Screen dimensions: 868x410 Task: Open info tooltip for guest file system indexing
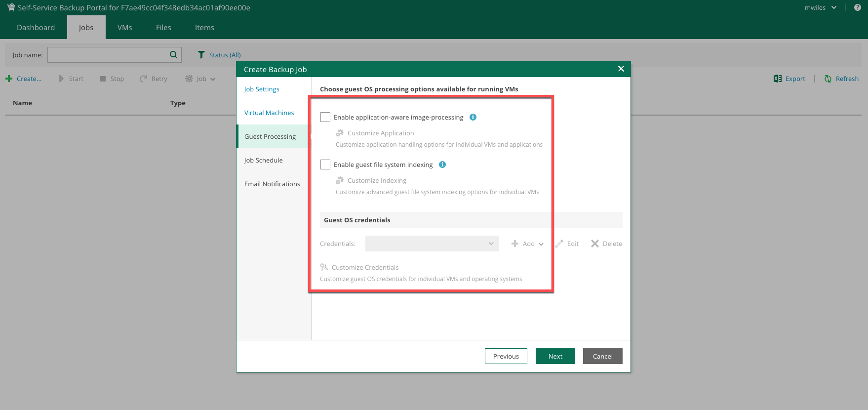(442, 164)
